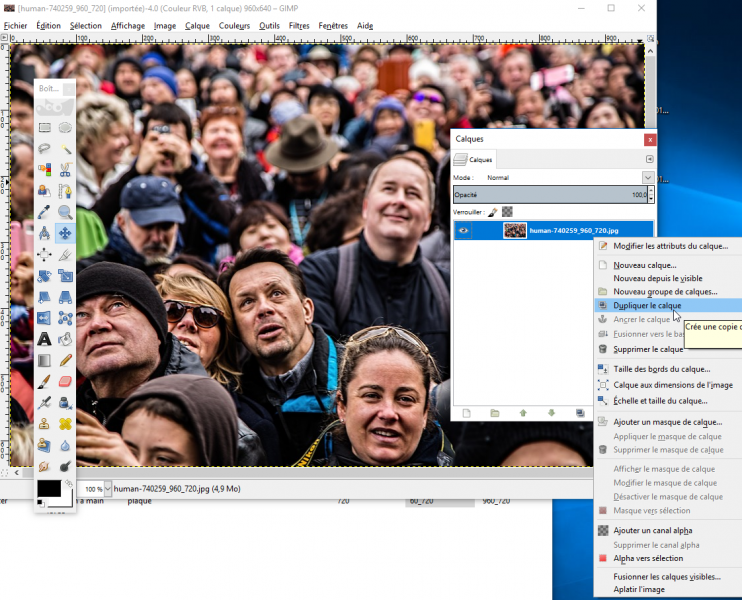
Task: Adjust the Opacité slider
Action: coord(550,194)
